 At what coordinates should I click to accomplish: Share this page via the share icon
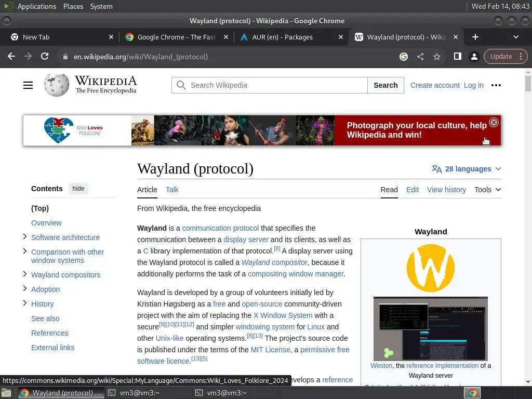[x=420, y=57]
